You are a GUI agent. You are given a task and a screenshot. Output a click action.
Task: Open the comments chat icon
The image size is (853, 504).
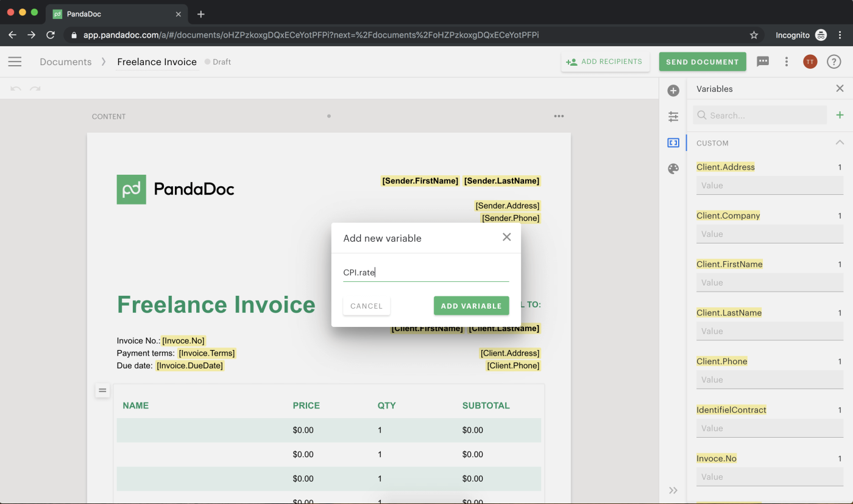(763, 61)
